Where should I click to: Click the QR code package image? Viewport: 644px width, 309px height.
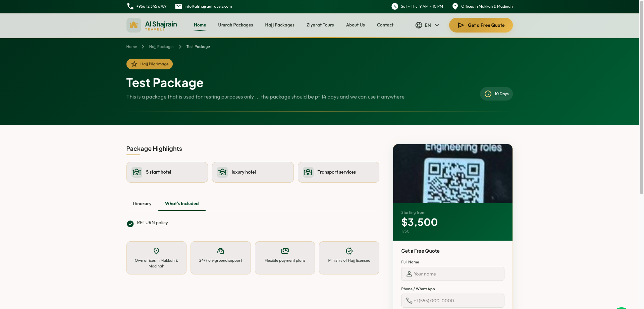coord(453,174)
